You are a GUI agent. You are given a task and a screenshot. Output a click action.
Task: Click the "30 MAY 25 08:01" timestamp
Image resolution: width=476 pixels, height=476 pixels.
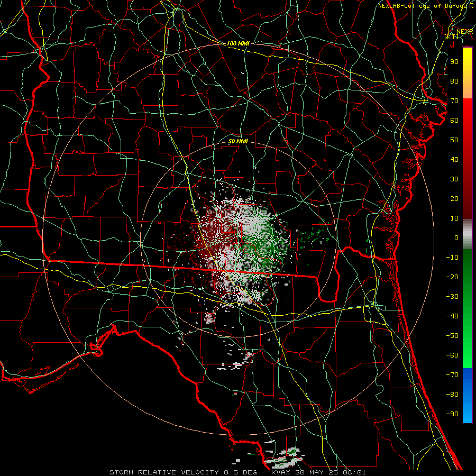[x=331, y=472]
